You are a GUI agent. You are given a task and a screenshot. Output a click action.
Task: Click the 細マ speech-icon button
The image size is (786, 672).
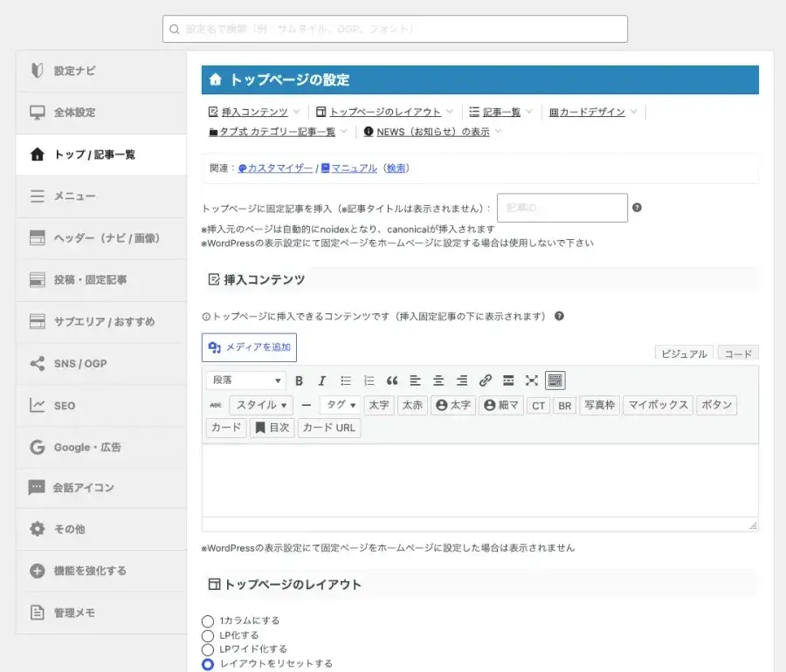tap(501, 405)
